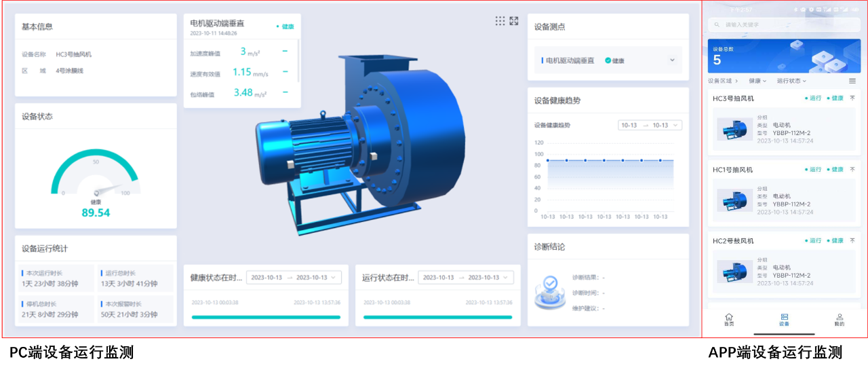Expand the 电机驱动端垂直 measuring point dropdown
Image resolution: width=868 pixels, height=370 pixels.
(672, 60)
